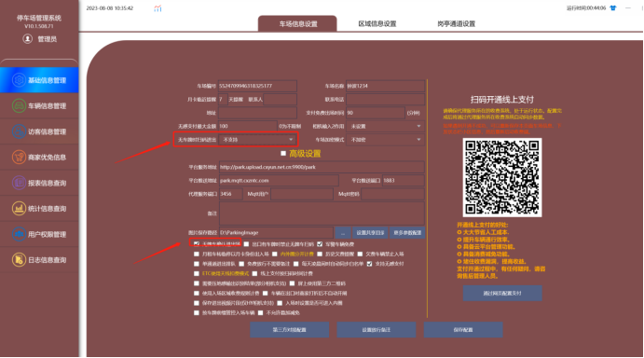Open 日志信息查询 via its log icon

point(19,260)
